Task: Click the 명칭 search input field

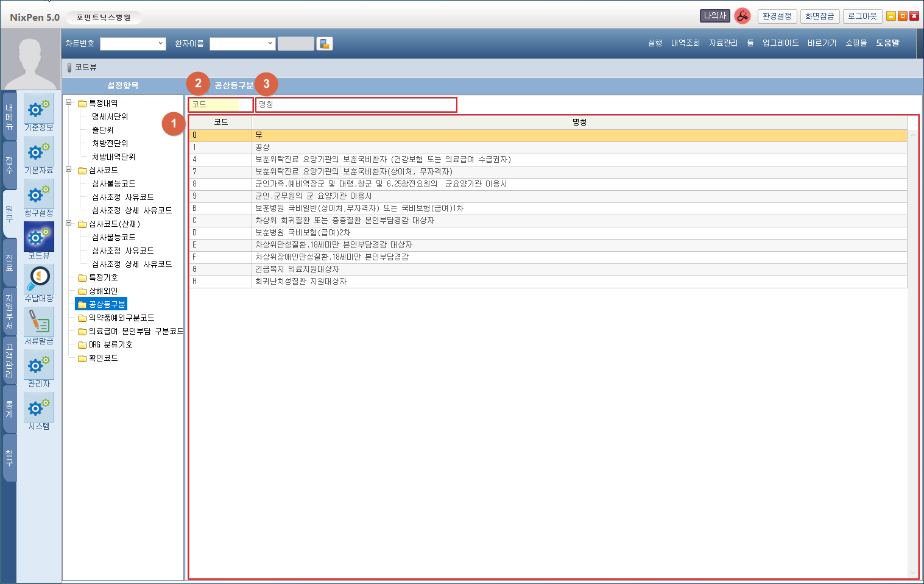Action: tap(356, 105)
